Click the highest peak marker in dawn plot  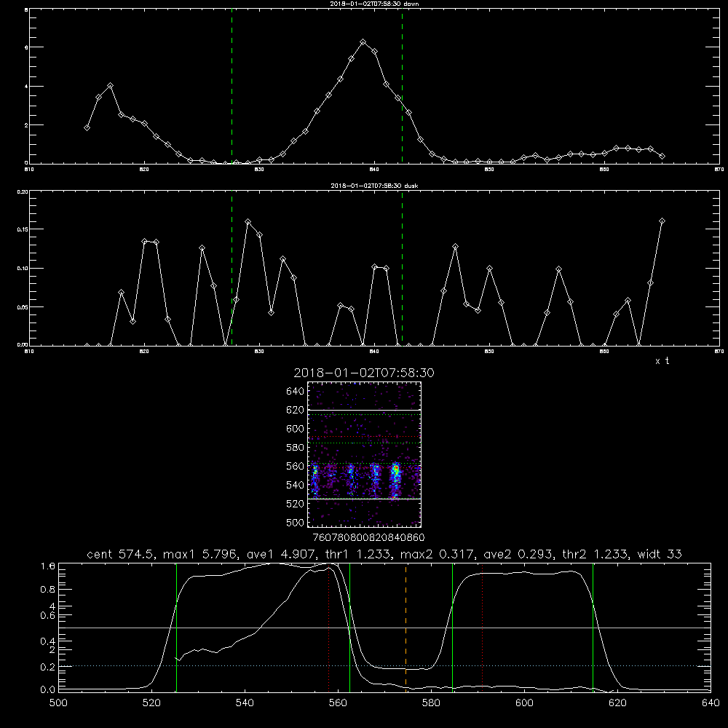coord(363,42)
